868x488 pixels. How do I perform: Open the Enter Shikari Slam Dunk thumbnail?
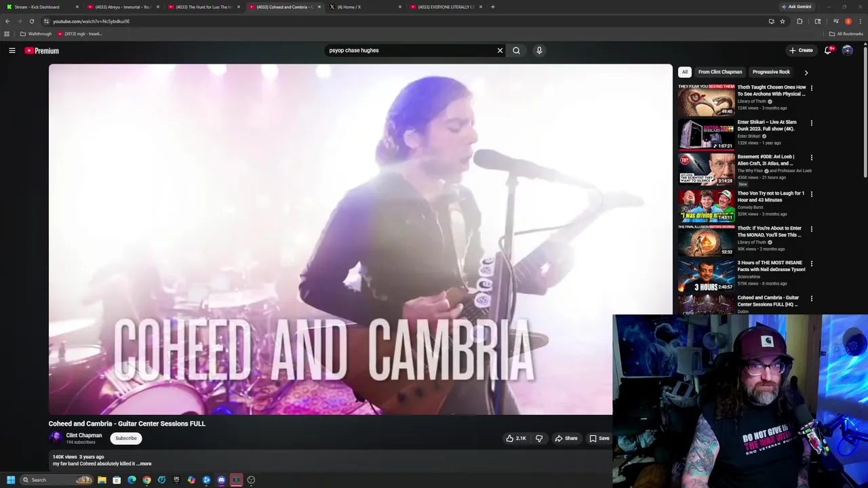tap(707, 134)
